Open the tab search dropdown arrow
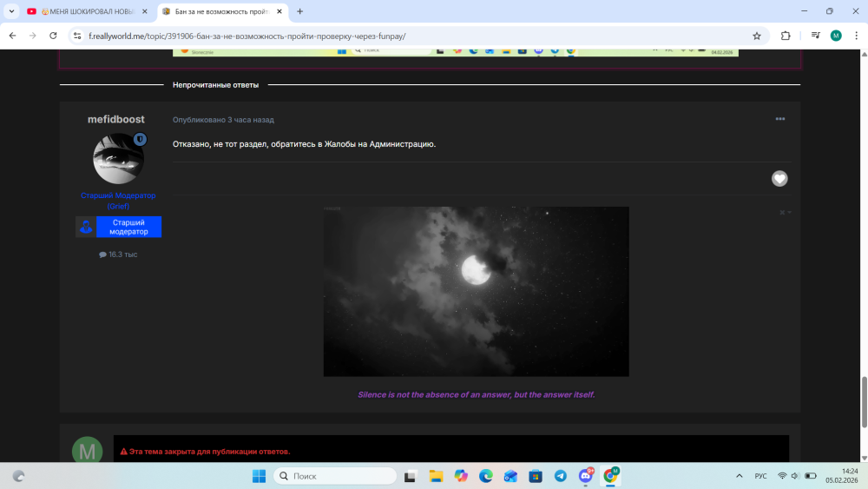 11,11
